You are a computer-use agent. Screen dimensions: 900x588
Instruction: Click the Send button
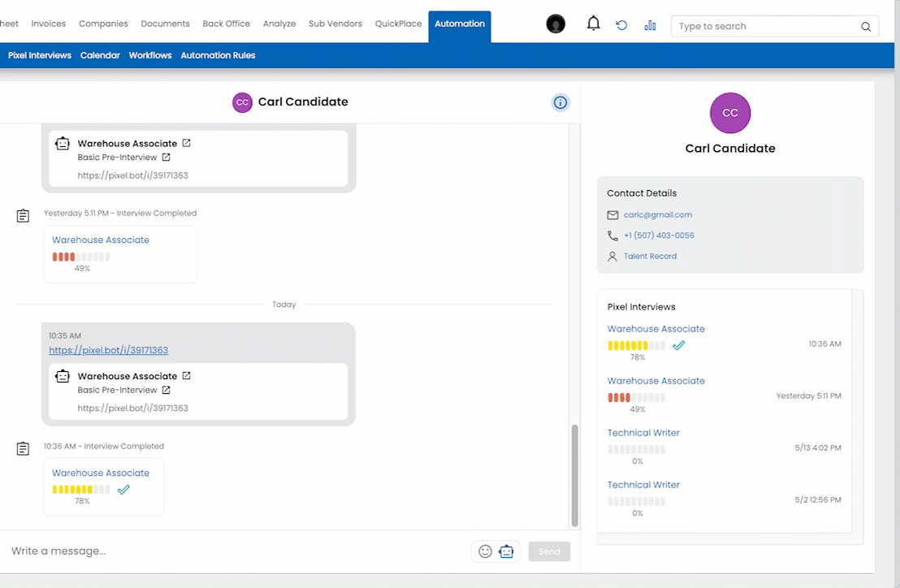[549, 551]
